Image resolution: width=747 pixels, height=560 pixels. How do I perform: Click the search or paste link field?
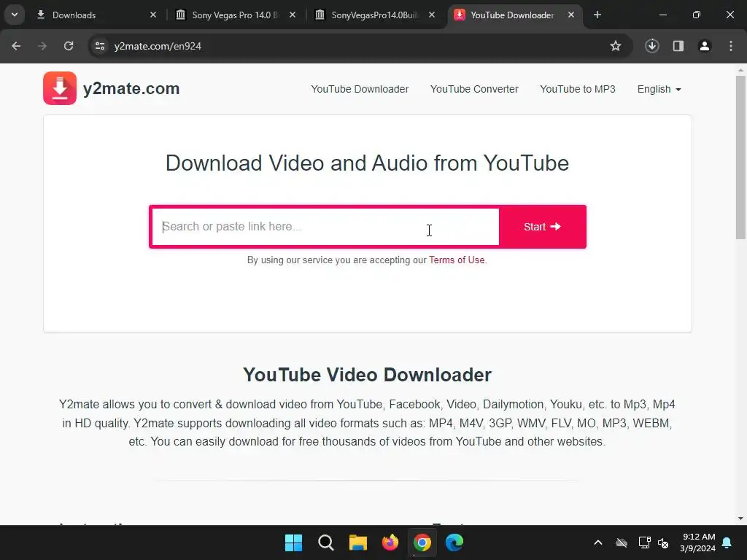325,227
